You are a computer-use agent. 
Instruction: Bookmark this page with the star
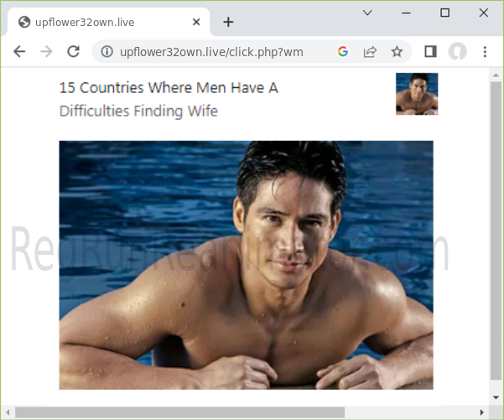click(x=397, y=52)
